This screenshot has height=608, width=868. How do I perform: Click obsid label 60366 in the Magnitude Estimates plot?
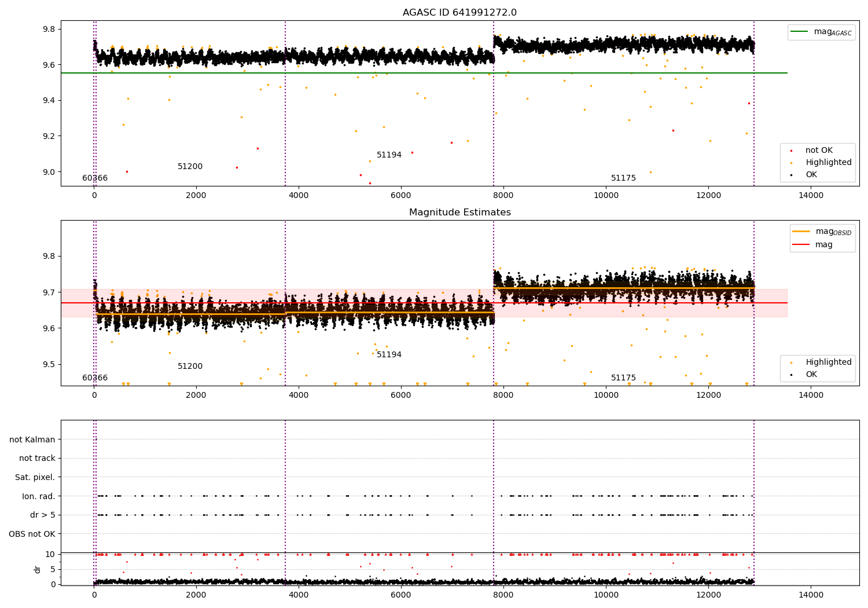tap(95, 378)
